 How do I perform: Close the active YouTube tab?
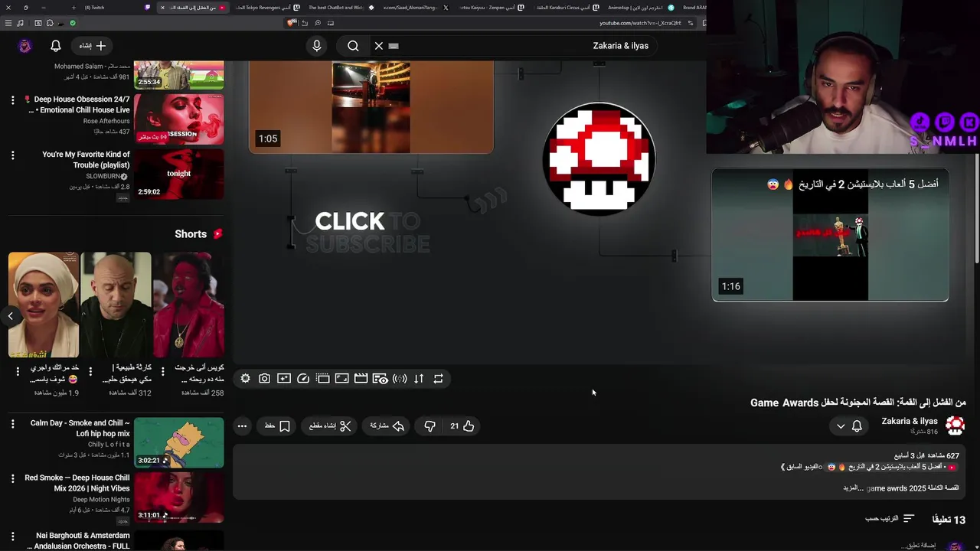[162, 8]
